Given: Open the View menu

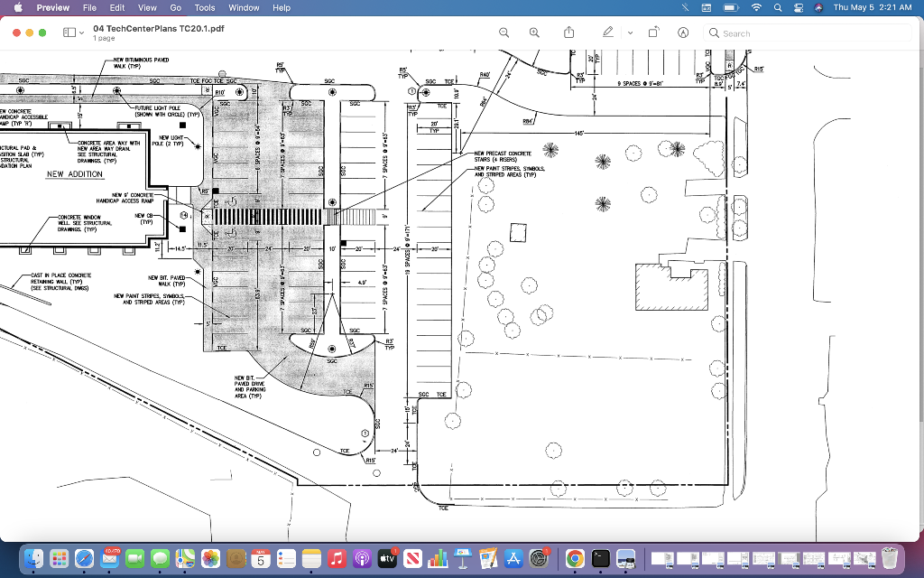Looking at the screenshot, I should point(147,7).
